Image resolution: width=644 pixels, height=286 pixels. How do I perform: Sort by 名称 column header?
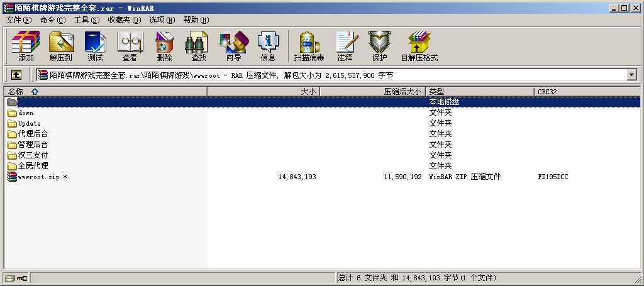click(106, 92)
